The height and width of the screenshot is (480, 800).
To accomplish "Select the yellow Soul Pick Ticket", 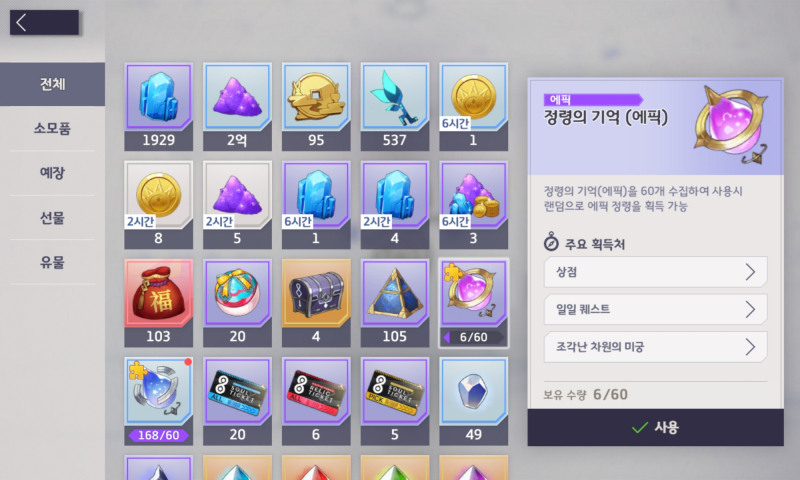I will point(394,401).
